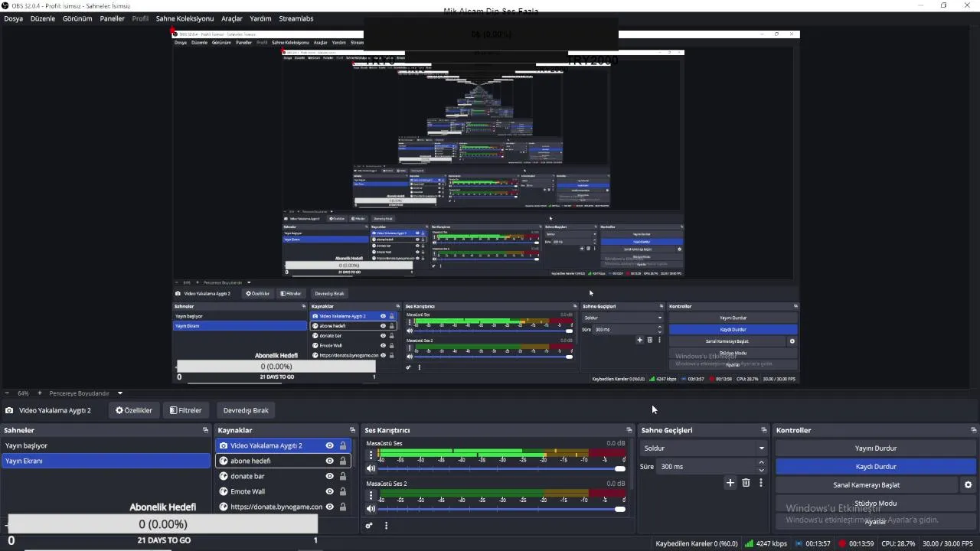
Task: Click Devredışı Bırak button
Action: (246, 410)
